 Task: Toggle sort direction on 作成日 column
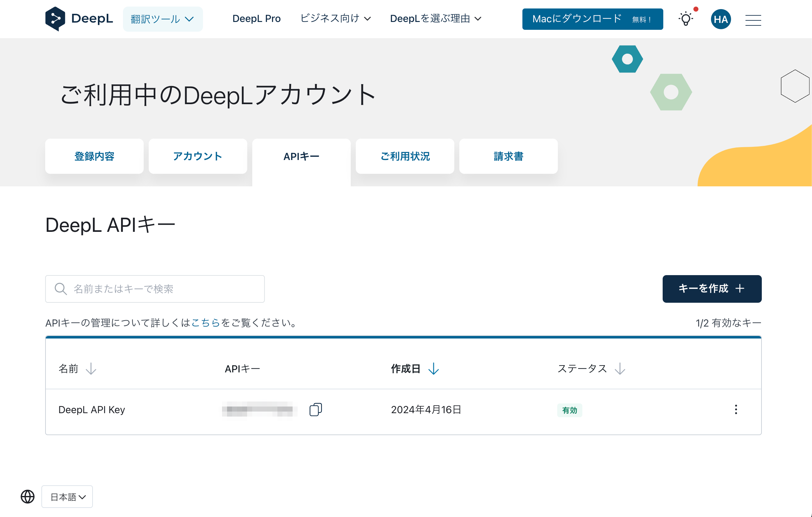point(433,369)
